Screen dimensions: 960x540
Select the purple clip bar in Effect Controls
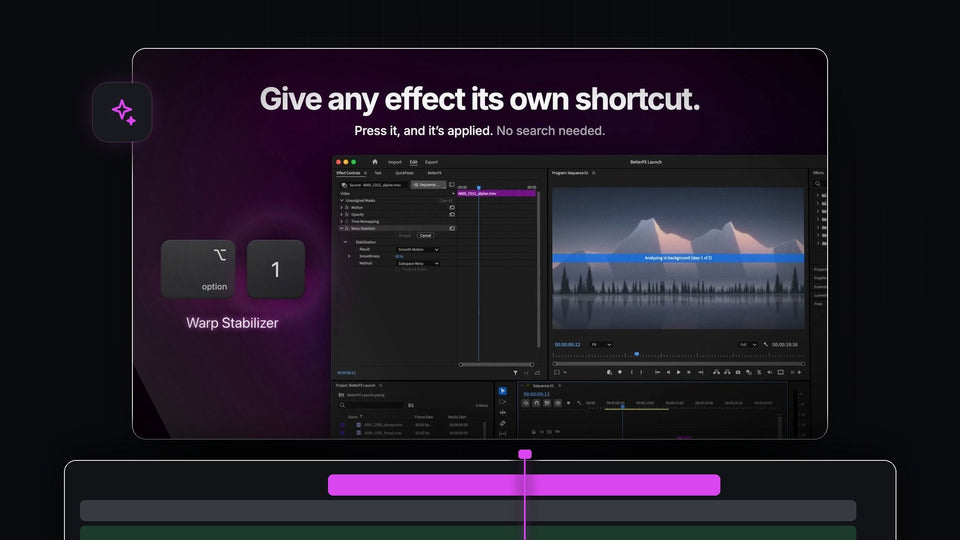click(x=497, y=193)
